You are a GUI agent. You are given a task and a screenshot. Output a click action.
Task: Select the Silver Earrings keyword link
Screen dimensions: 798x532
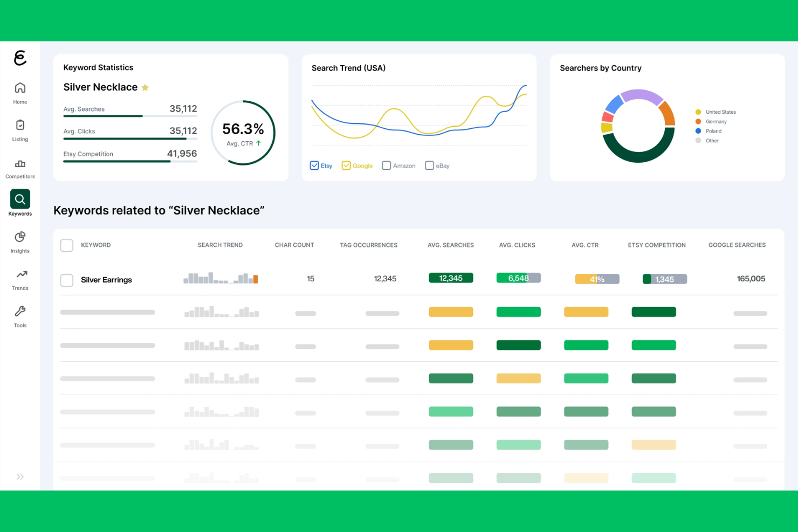[106, 280]
